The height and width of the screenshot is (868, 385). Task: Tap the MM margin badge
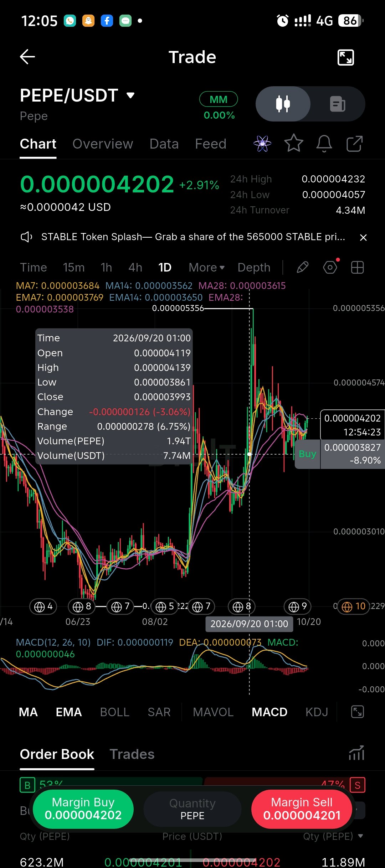[x=219, y=99]
